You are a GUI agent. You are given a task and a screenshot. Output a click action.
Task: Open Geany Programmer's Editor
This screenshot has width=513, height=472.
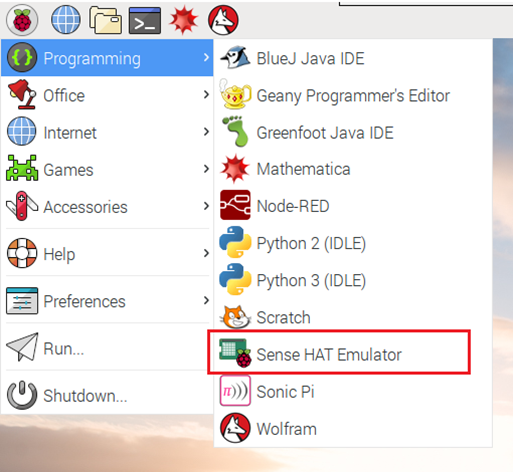click(x=353, y=95)
